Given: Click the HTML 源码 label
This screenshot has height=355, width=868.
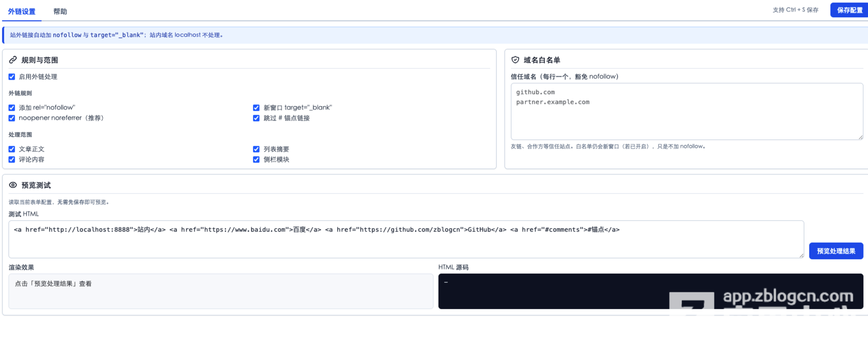Looking at the screenshot, I should (453, 267).
